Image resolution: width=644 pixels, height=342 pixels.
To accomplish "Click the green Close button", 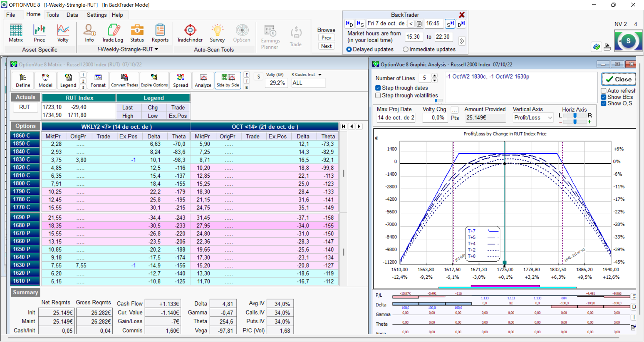I will click(619, 79).
